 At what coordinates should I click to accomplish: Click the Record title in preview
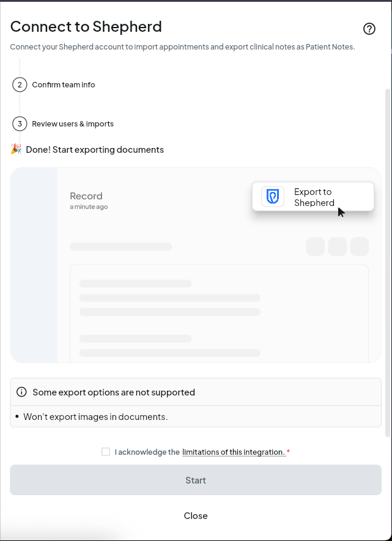[86, 196]
